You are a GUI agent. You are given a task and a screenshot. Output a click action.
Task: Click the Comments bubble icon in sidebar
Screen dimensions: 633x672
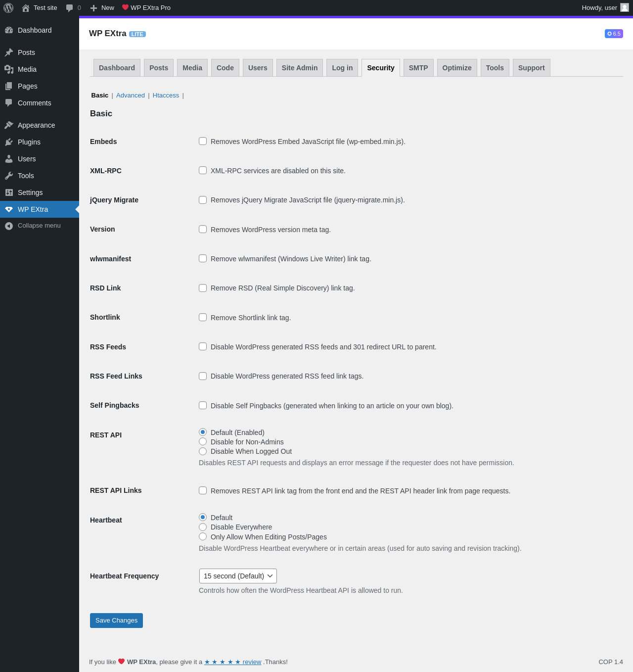pyautogui.click(x=9, y=103)
